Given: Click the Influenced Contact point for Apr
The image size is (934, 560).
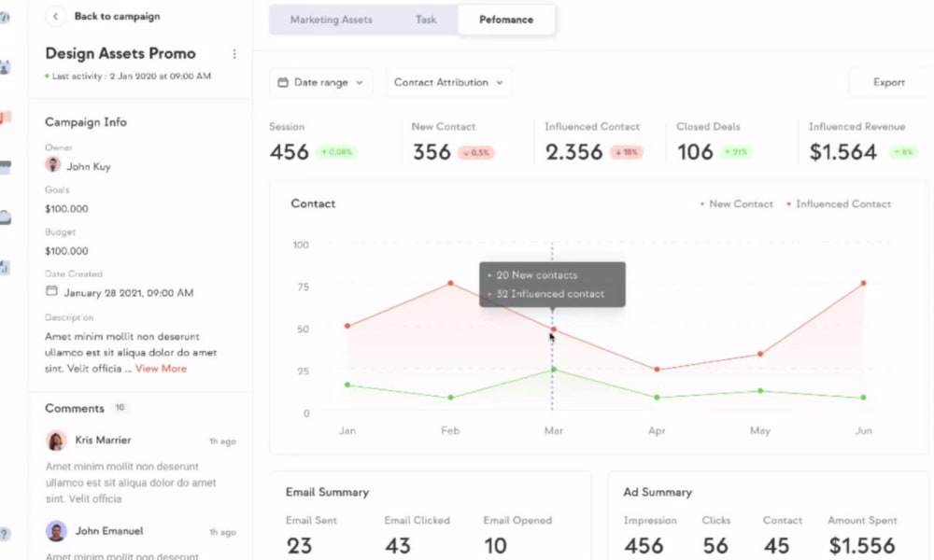Looking at the screenshot, I should pos(657,370).
